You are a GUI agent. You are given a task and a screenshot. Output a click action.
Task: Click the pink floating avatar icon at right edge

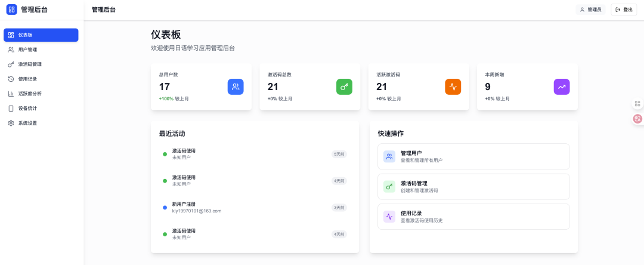click(x=637, y=119)
